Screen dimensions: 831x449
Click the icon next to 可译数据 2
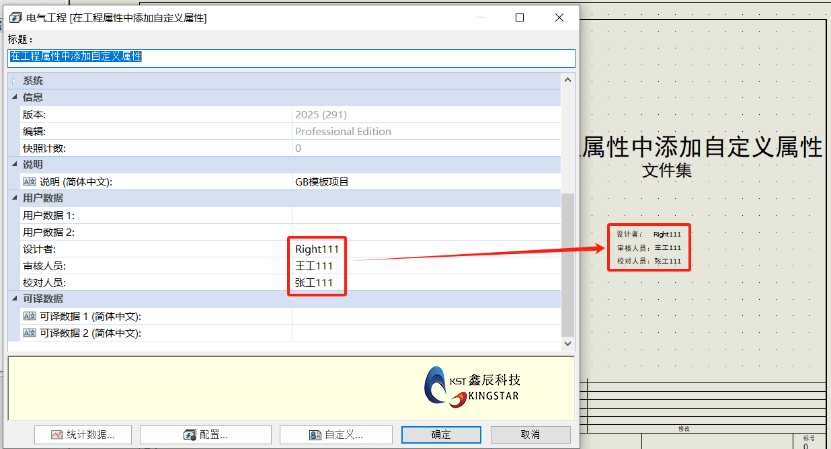click(29, 333)
